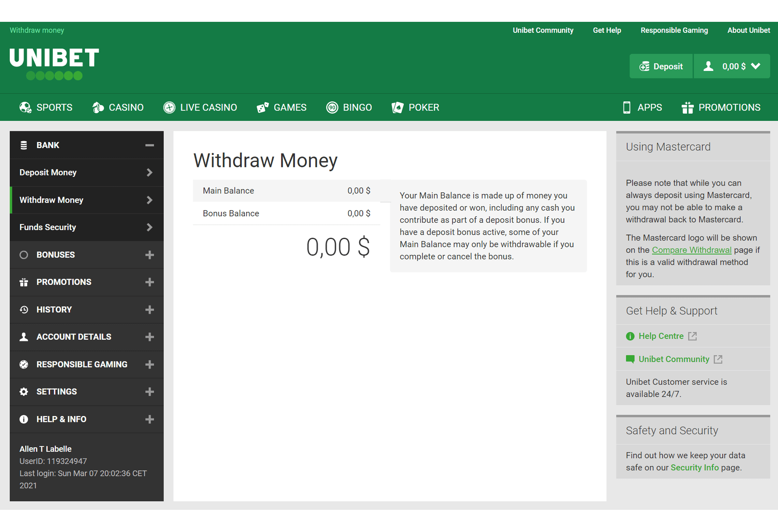Click the History clock icon
Image resolution: width=778 pixels, height=532 pixels.
click(24, 310)
